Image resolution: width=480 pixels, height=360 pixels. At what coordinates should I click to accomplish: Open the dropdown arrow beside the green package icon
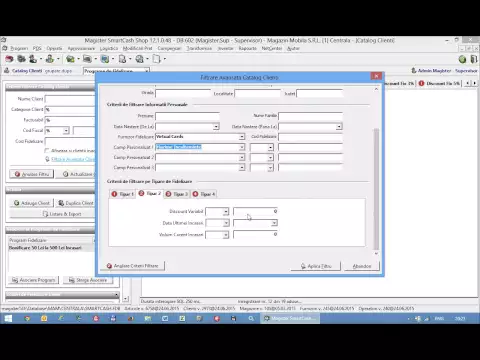click(78, 59)
